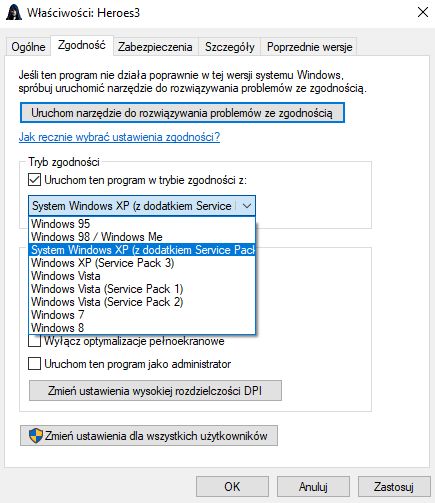Check Uruchom ten program jako administrator
This screenshot has height=503, width=435.
pyautogui.click(x=34, y=364)
